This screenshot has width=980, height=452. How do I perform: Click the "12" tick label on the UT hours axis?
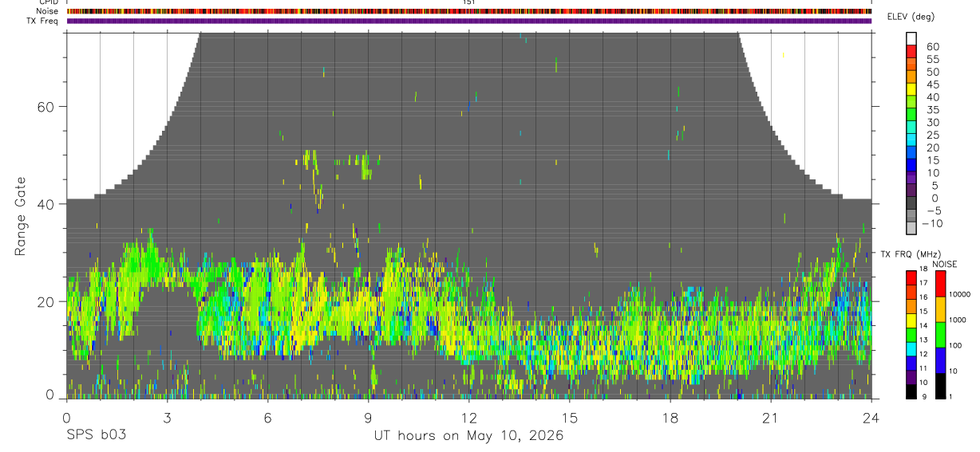pos(469,417)
